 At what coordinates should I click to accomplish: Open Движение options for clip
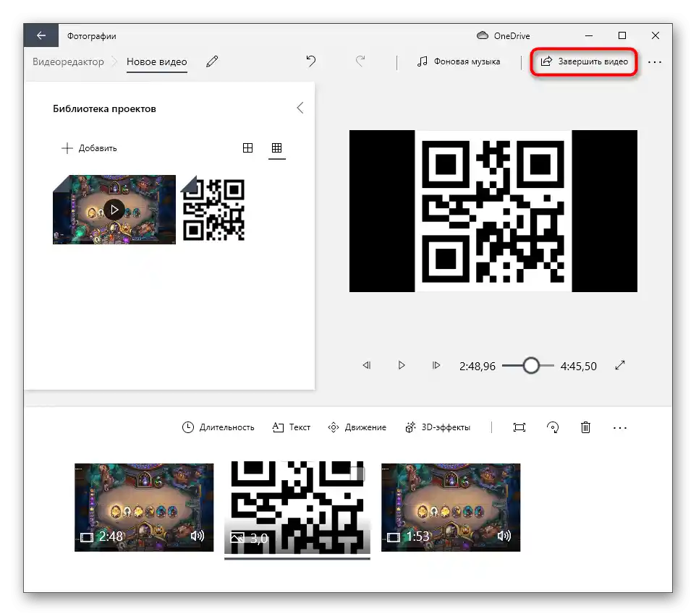pos(357,427)
